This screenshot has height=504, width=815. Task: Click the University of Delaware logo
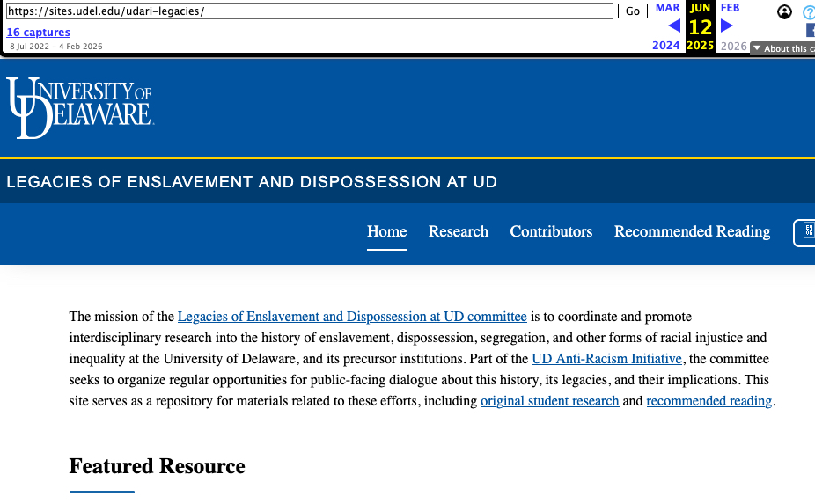tap(80, 107)
